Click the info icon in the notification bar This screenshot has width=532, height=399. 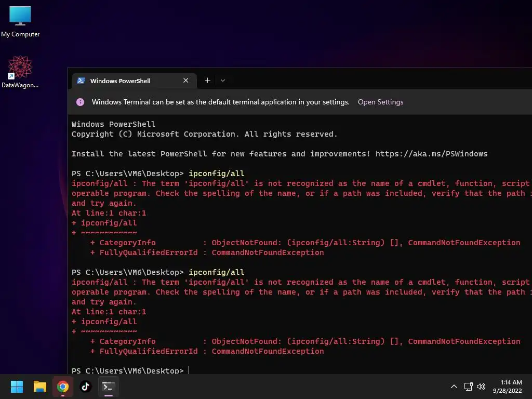[80, 102]
